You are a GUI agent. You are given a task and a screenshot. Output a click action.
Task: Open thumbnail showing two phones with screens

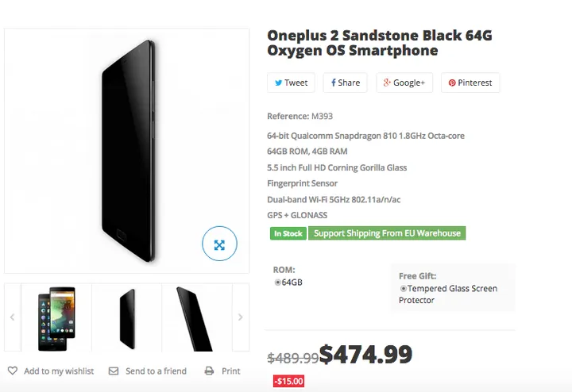click(x=56, y=318)
